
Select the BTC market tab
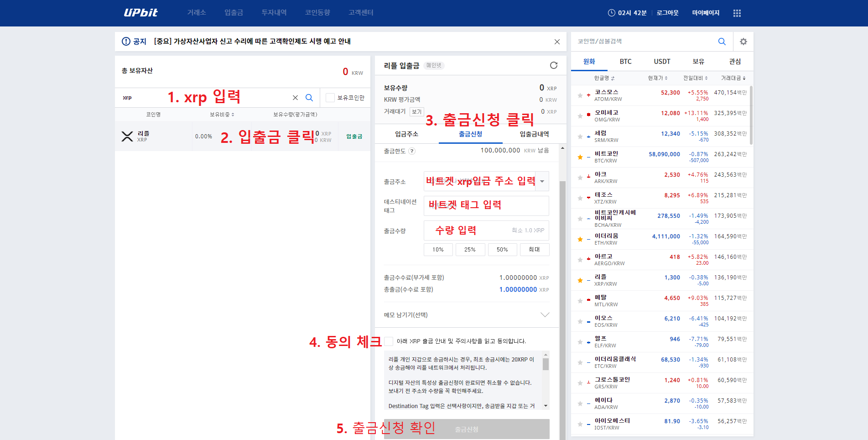(626, 62)
